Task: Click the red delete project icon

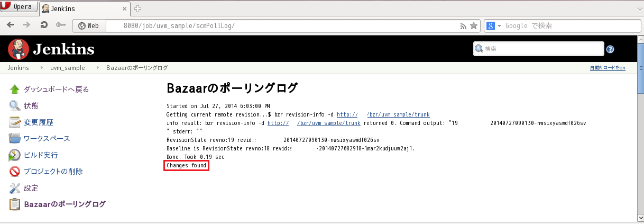Action: [15, 172]
